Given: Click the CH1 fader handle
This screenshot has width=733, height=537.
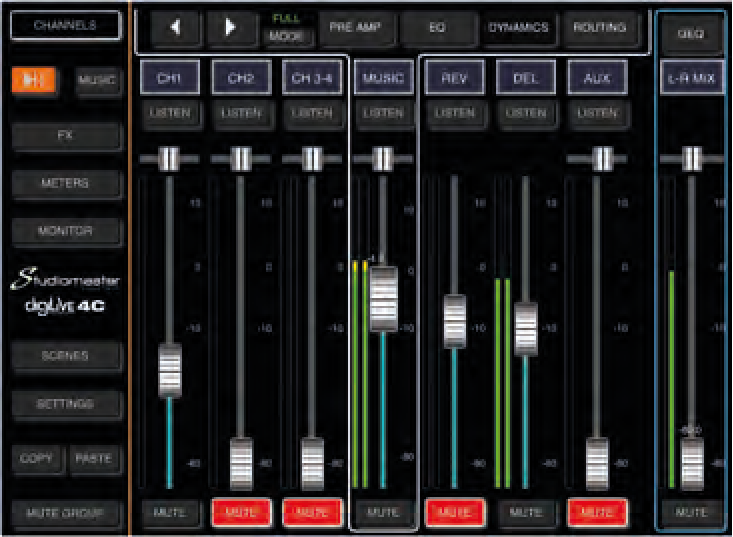Looking at the screenshot, I should (170, 371).
